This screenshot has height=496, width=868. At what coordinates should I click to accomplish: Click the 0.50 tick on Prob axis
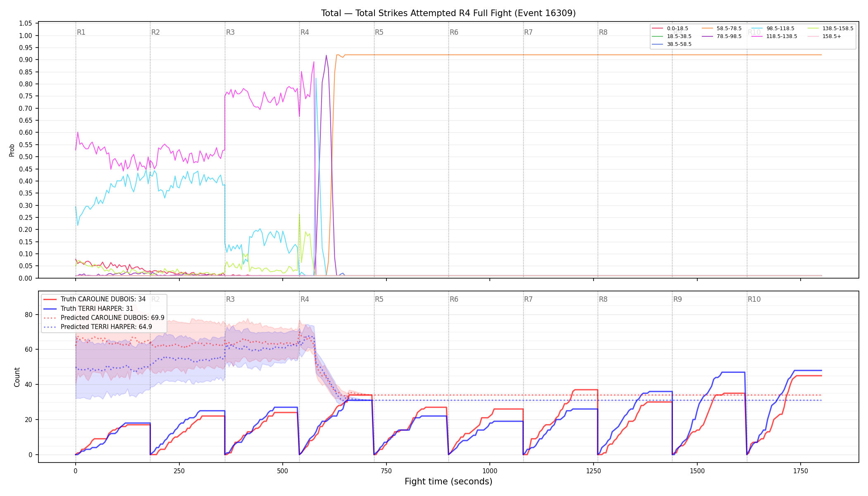26,157
